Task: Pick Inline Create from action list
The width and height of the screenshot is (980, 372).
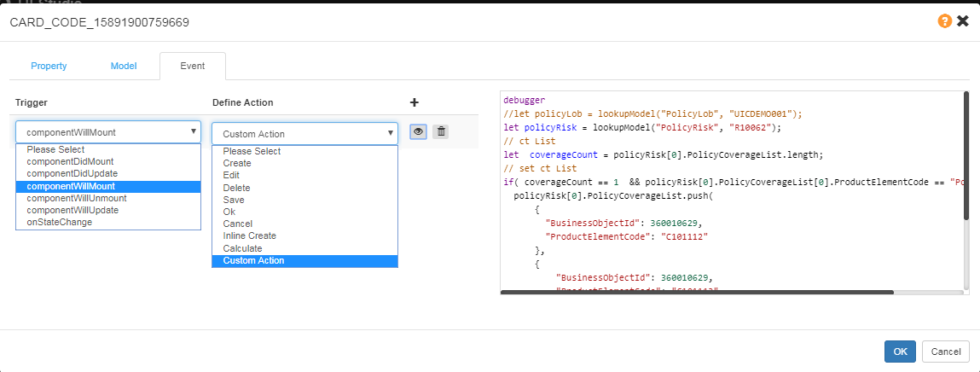Action: [x=249, y=235]
